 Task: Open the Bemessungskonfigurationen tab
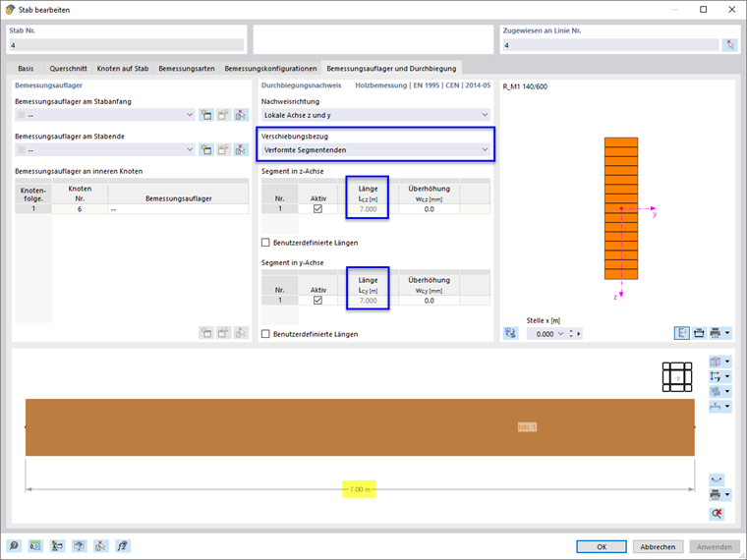(270, 68)
